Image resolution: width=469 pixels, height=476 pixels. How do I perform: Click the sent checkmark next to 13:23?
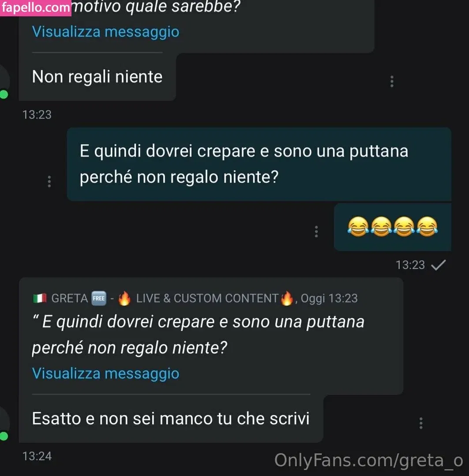pyautogui.click(x=438, y=265)
